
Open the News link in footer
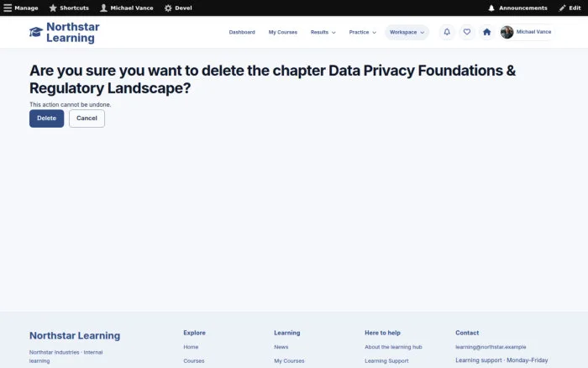281,347
